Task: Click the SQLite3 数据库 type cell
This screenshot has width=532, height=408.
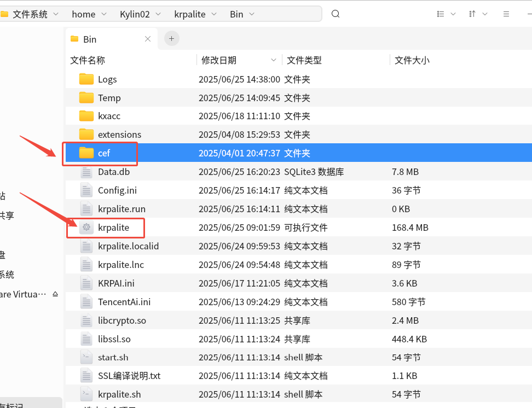Action: pos(314,172)
